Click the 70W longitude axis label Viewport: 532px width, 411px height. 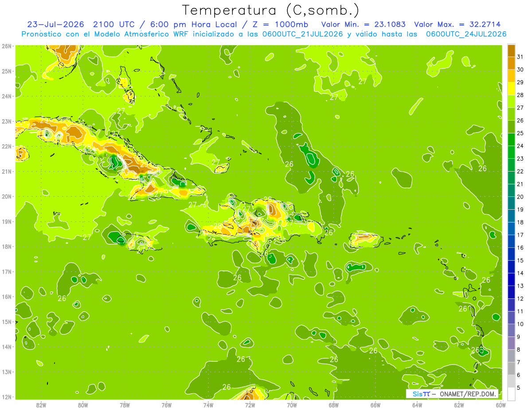(292, 405)
